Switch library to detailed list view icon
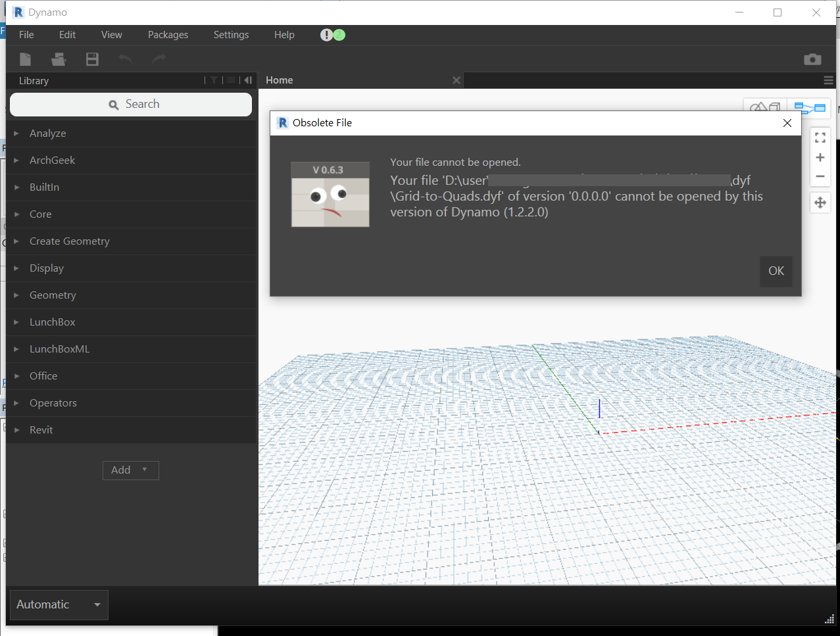 pos(231,80)
